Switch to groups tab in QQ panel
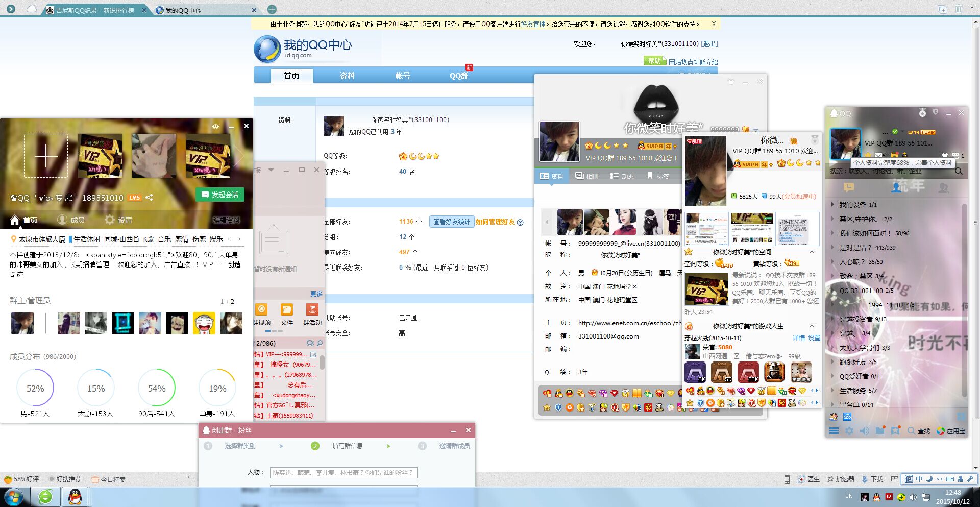This screenshot has height=507, width=980. coord(943,187)
